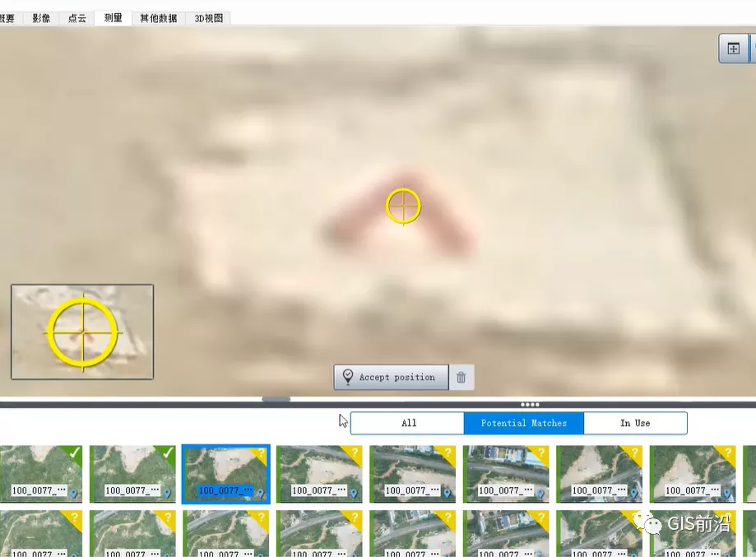The image size is (756, 557).
Task: Enable the In Use filter
Action: coord(634,422)
